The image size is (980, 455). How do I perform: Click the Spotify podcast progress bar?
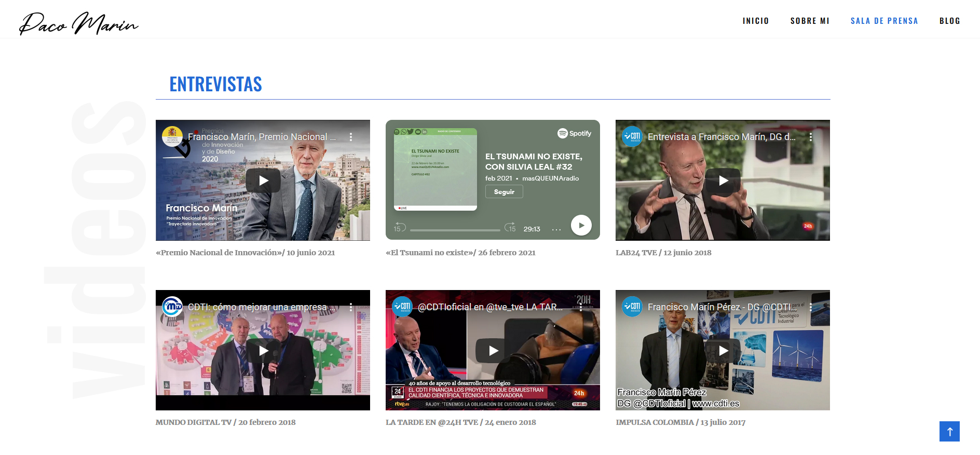pyautogui.click(x=455, y=229)
